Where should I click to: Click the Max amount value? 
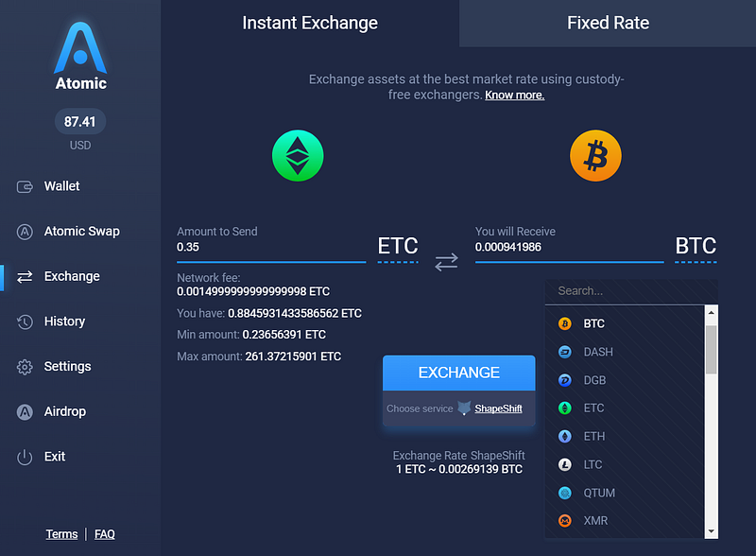[x=293, y=356]
